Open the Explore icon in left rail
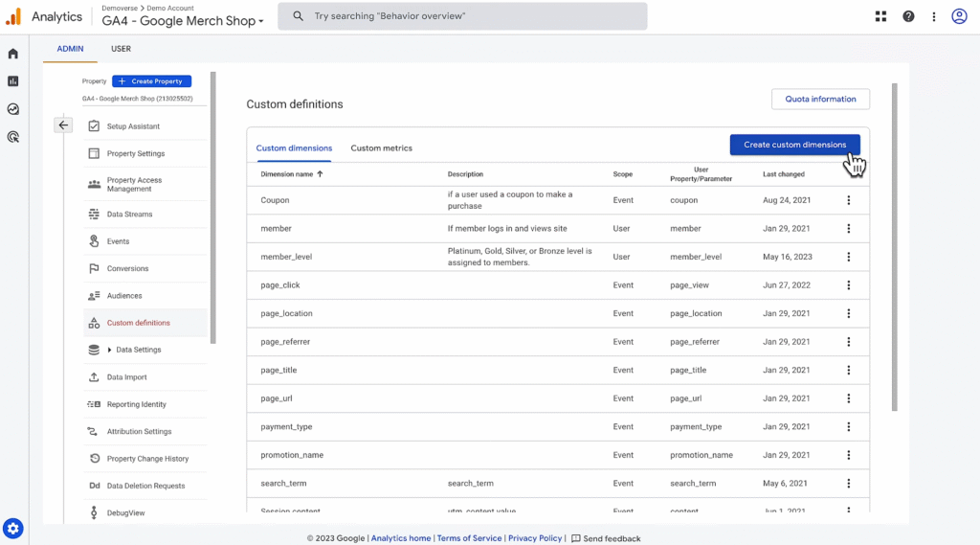Image resolution: width=980 pixels, height=545 pixels. (x=13, y=109)
